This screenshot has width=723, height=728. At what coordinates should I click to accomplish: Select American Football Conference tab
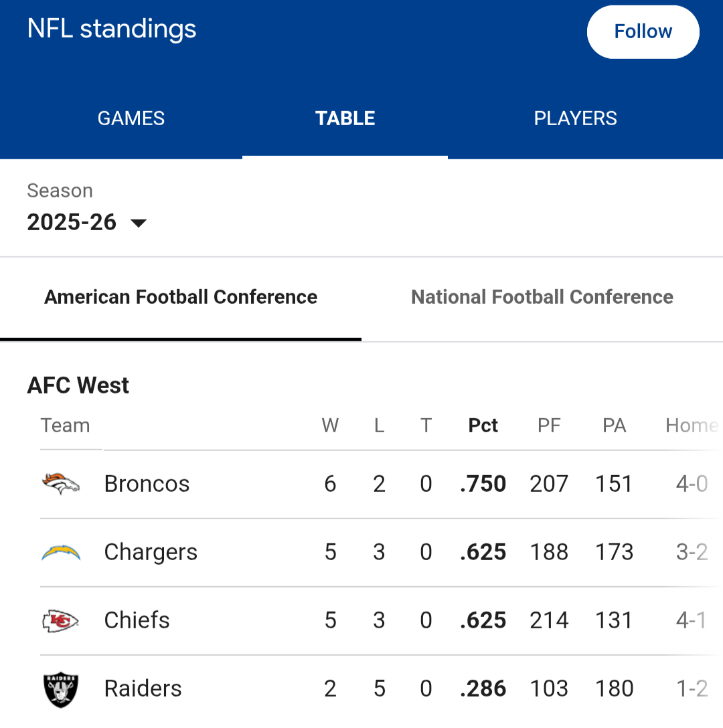[x=181, y=297]
